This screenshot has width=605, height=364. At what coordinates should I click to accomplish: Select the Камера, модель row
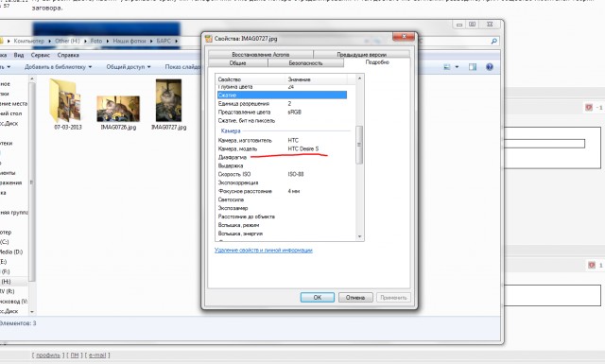[282, 148]
